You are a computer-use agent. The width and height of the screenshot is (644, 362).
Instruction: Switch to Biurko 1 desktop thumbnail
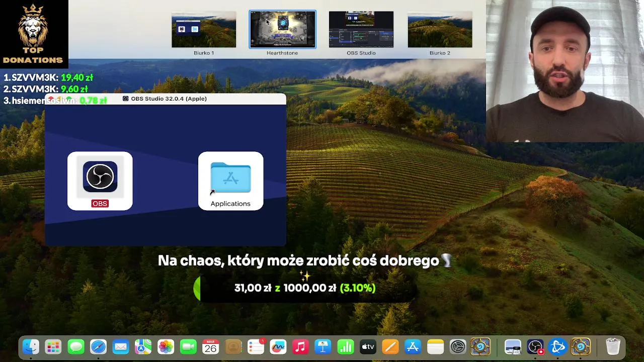[x=204, y=30]
